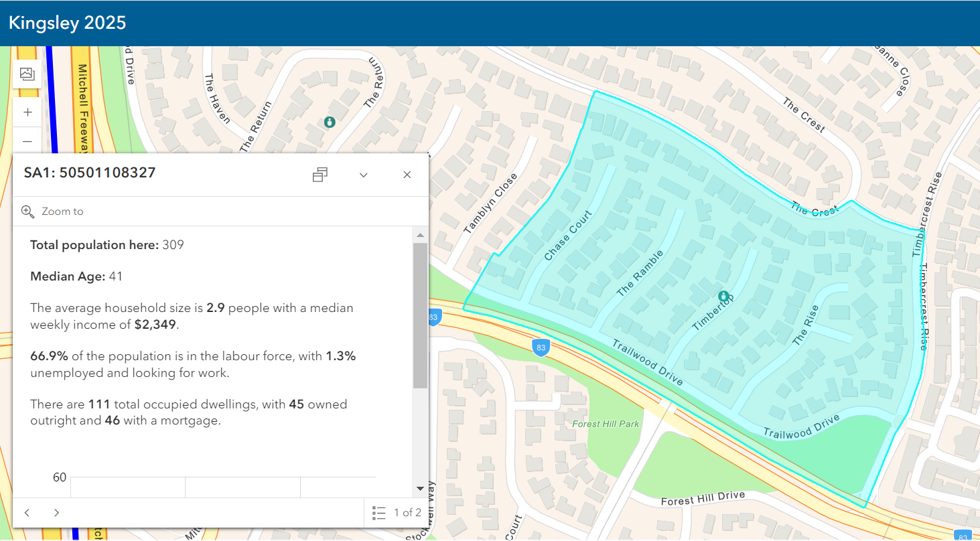Click the Forest Hill Drive label
The width and height of the screenshot is (980, 541).
pos(703,498)
